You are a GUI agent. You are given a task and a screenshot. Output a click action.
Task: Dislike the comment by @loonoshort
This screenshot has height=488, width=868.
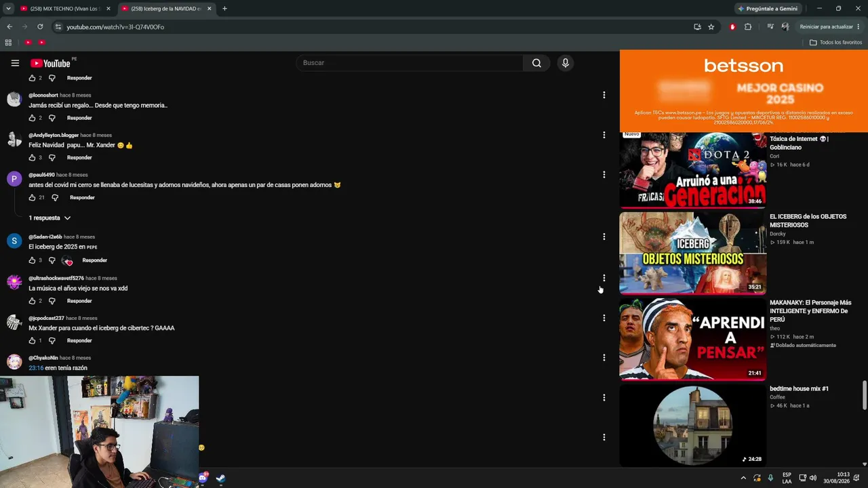52,118
